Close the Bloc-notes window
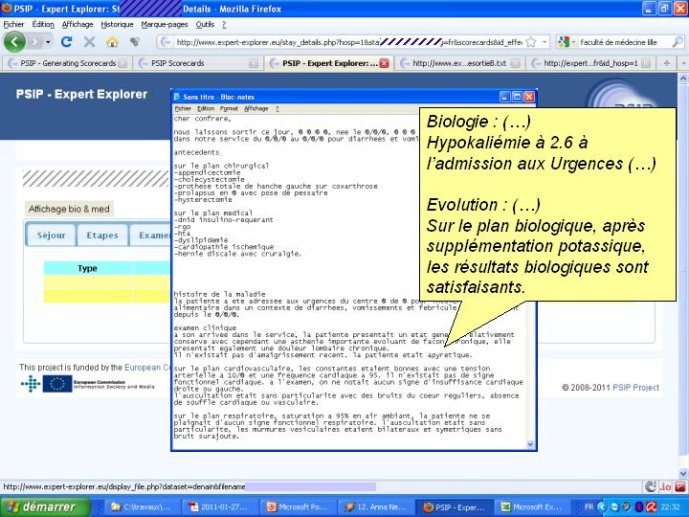 point(529,97)
